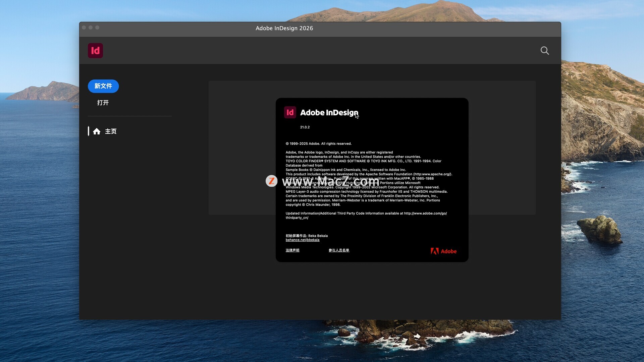
Task: Minimize the InDesign window
Action: pyautogui.click(x=91, y=27)
